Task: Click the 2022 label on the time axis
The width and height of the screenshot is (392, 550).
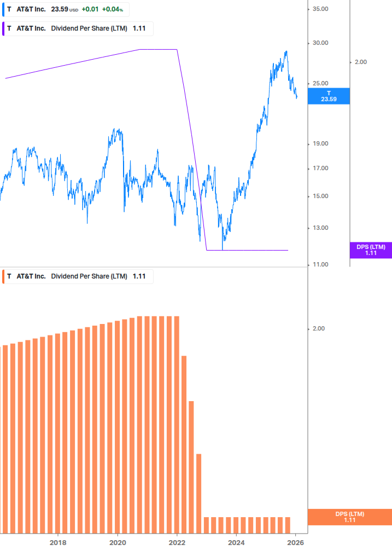Action: coord(177,542)
